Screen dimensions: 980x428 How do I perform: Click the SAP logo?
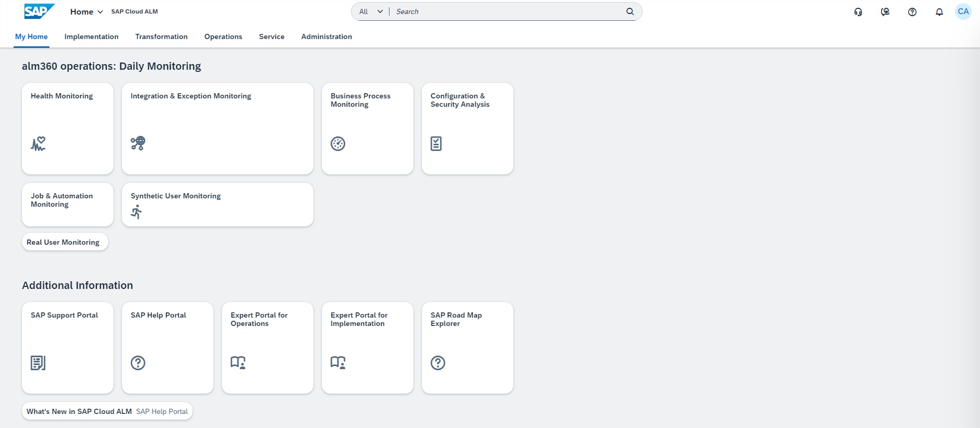39,11
